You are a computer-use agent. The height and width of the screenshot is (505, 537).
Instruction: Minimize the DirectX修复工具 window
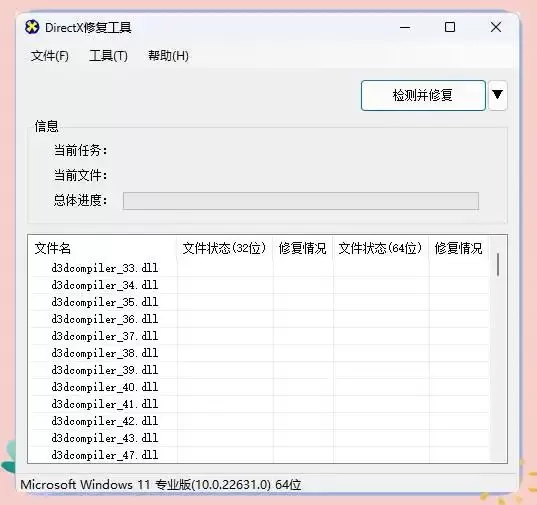coord(405,27)
